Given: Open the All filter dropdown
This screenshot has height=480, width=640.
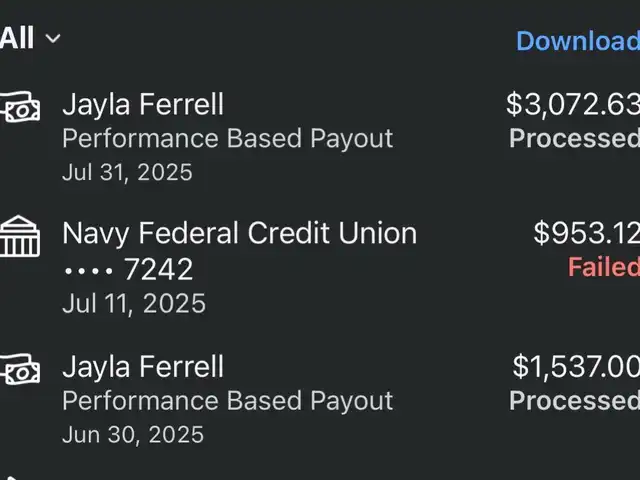Looking at the screenshot, I should [30, 38].
